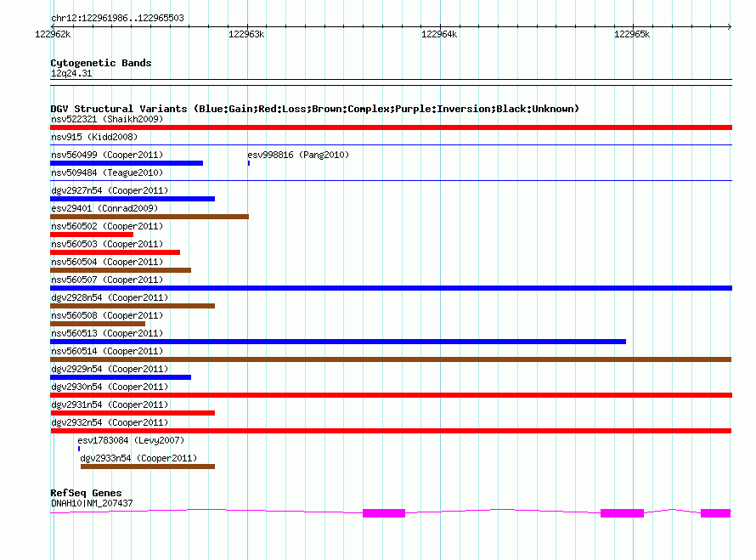Click the 122965k ruler label
This screenshot has height=560, width=756.
632,34
